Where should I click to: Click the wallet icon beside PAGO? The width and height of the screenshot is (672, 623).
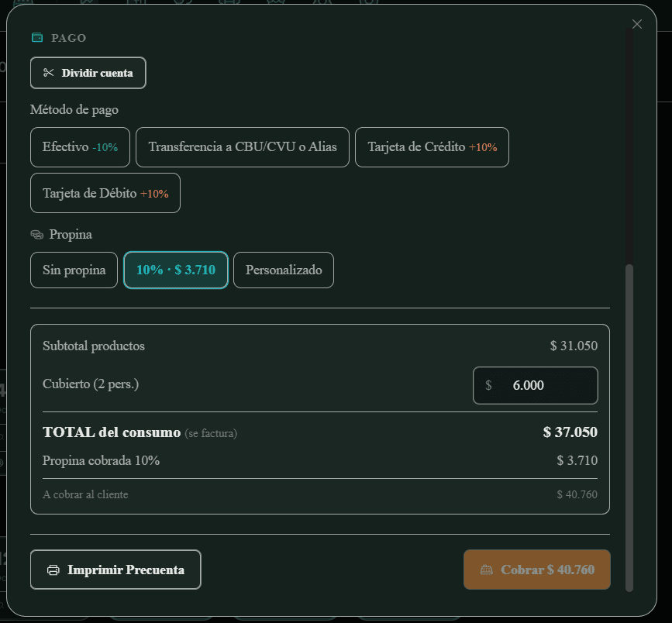pyautogui.click(x=37, y=38)
